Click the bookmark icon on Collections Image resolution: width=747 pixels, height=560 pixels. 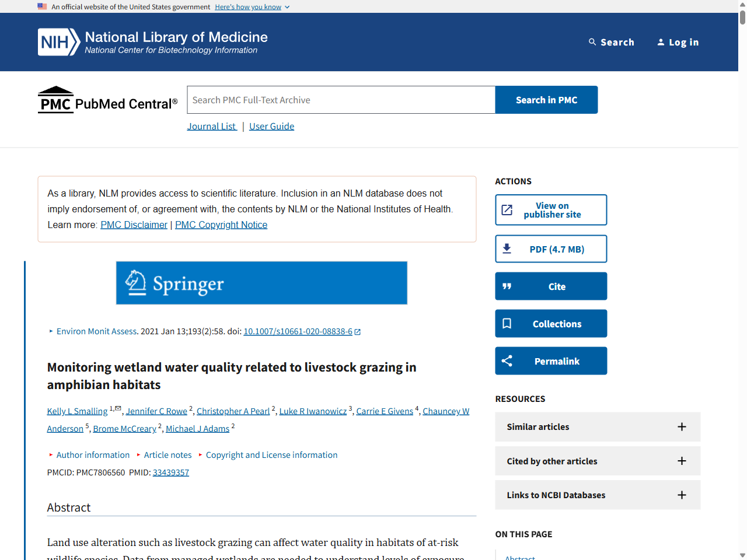pyautogui.click(x=507, y=324)
